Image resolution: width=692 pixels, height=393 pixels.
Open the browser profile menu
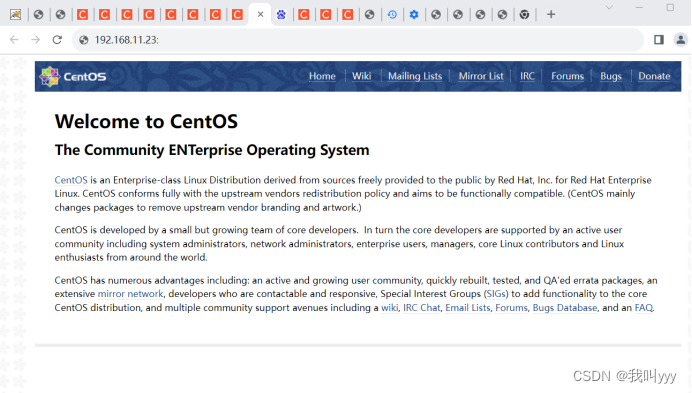681,40
